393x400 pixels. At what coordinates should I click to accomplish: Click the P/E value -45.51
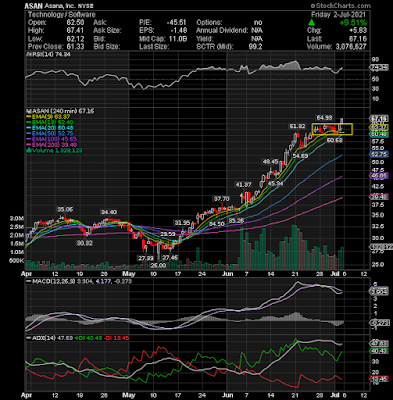[177, 22]
